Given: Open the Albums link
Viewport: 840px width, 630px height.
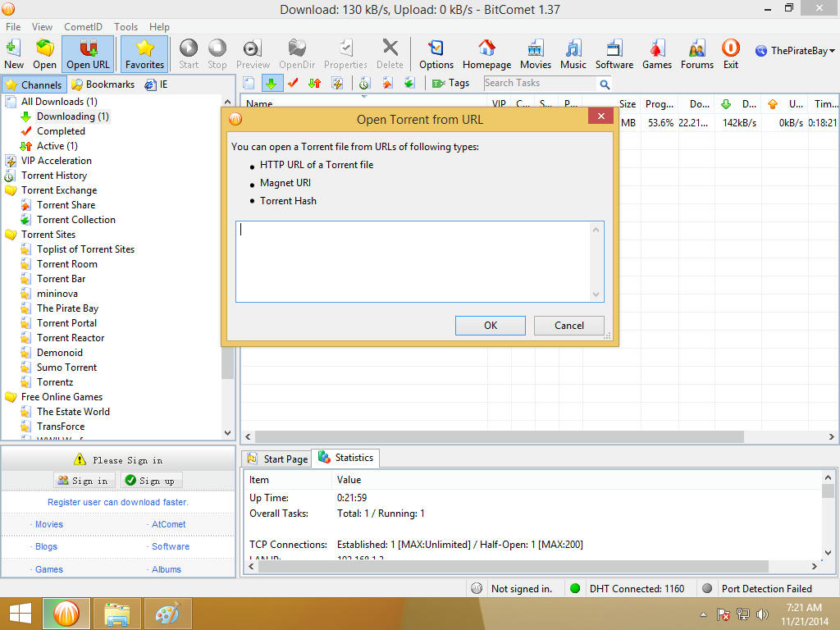Looking at the screenshot, I should [x=166, y=569].
